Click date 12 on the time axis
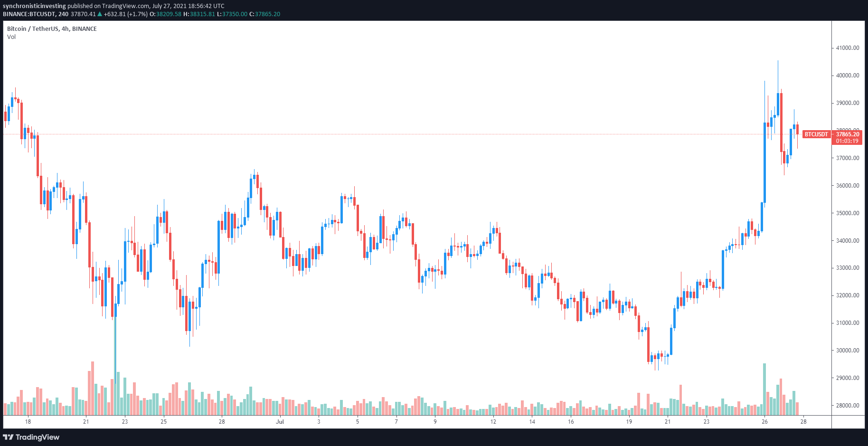The image size is (868, 446). 493,422
